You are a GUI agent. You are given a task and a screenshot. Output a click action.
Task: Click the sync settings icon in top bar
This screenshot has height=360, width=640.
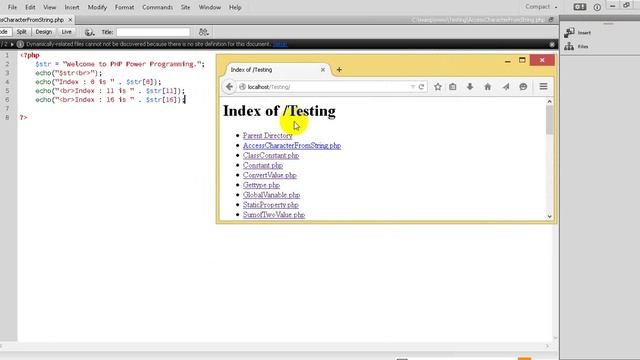[x=580, y=7]
